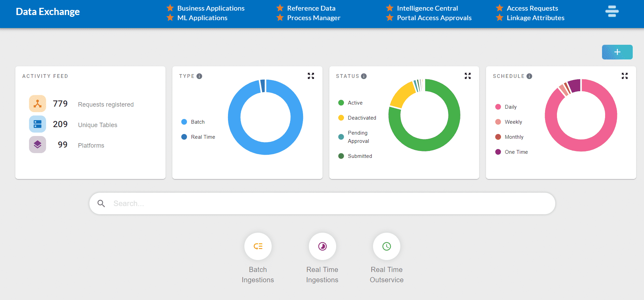Screen dimensions: 644x300
Task: Expand the STATUS chart to fullscreen
Action: pyautogui.click(x=468, y=76)
